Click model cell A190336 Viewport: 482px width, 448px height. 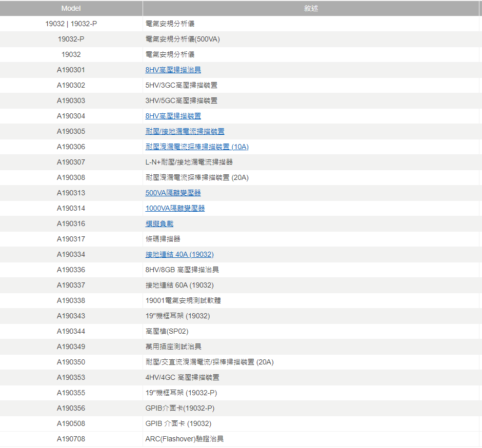71,270
